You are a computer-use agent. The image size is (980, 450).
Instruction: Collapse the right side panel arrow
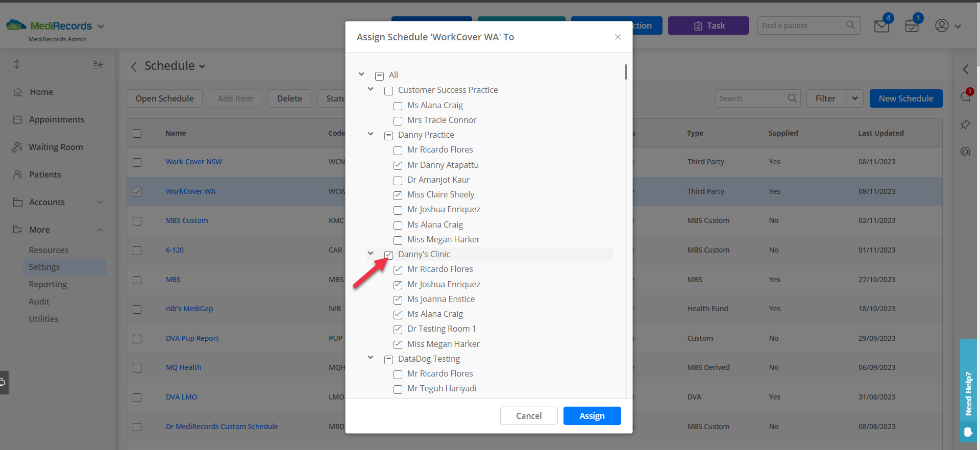coord(966,69)
